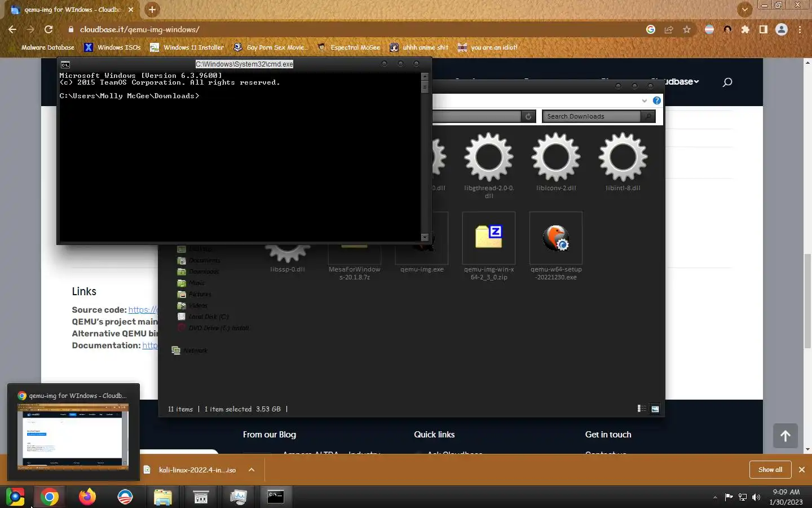Click Show all downloads button
812x508 pixels.
point(770,470)
